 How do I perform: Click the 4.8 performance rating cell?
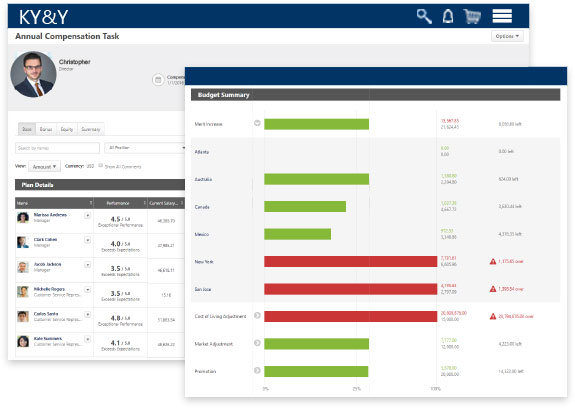[x=120, y=320]
